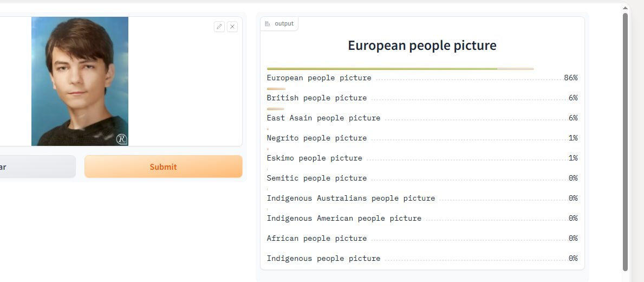
Task: Click the pencil edit image icon
Action: pos(219,27)
